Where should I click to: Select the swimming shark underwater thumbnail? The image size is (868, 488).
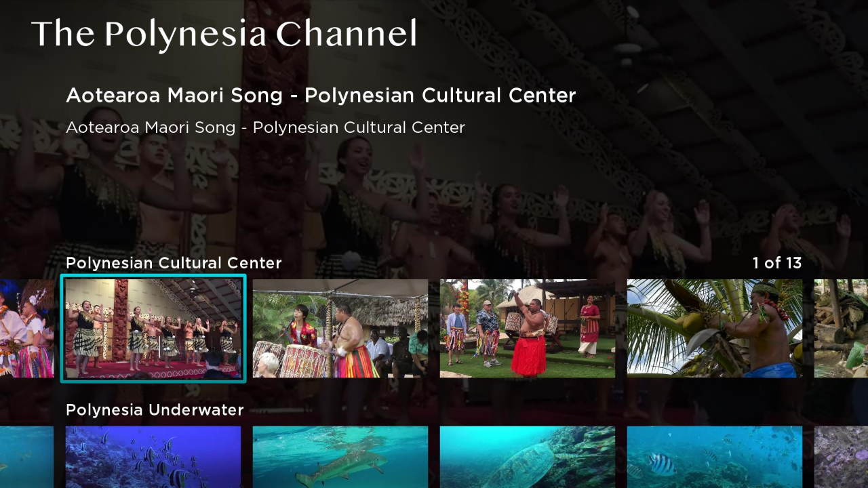[x=340, y=457]
